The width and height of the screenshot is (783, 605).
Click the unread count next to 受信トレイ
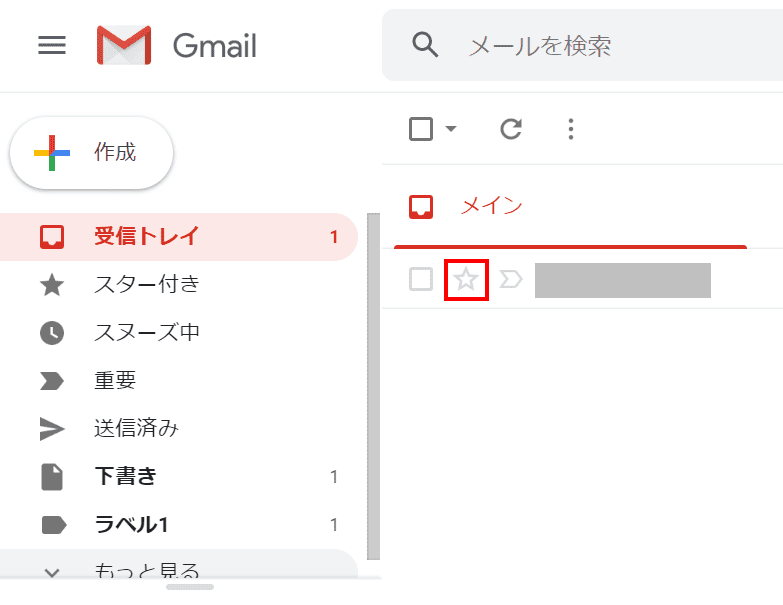334,237
